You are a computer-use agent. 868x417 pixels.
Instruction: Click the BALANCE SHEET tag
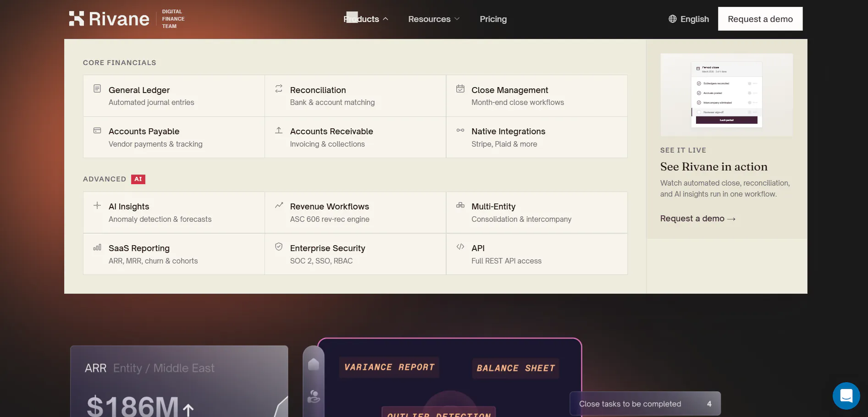[515, 368]
